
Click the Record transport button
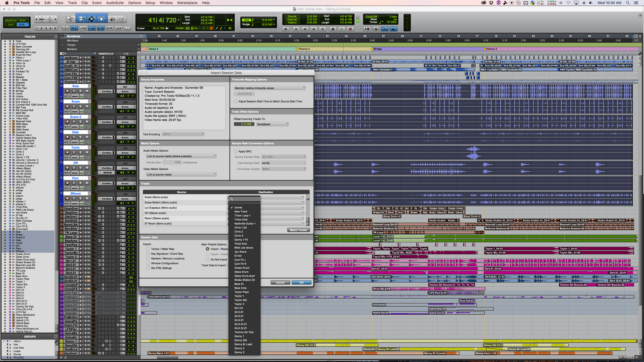tap(350, 29)
